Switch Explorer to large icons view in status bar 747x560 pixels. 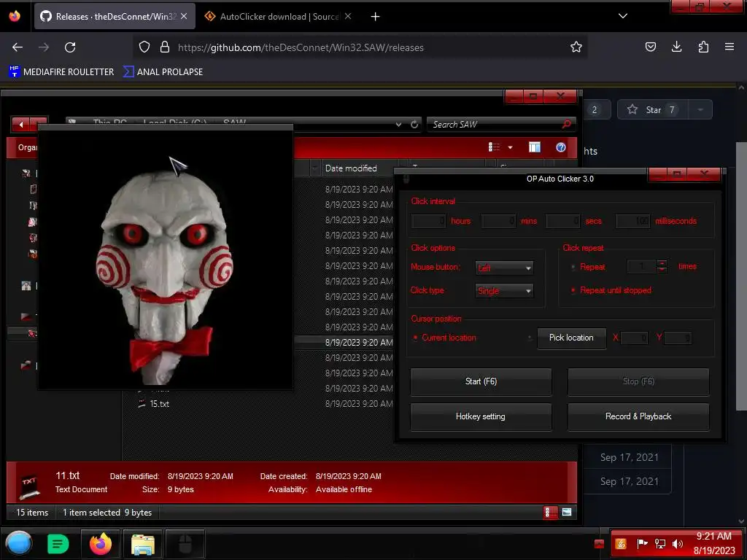click(566, 513)
